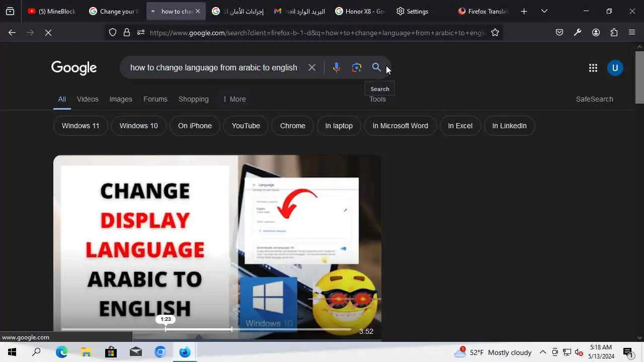Image resolution: width=644 pixels, height=362 pixels.
Task: Go to Google home via logo
Action: [x=74, y=68]
